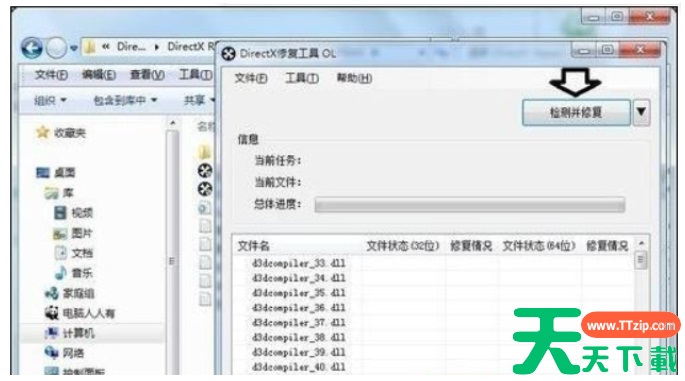Image resolution: width=685 pixels, height=381 pixels.
Task: Click 文件状态(32位) column header
Action: tap(402, 246)
